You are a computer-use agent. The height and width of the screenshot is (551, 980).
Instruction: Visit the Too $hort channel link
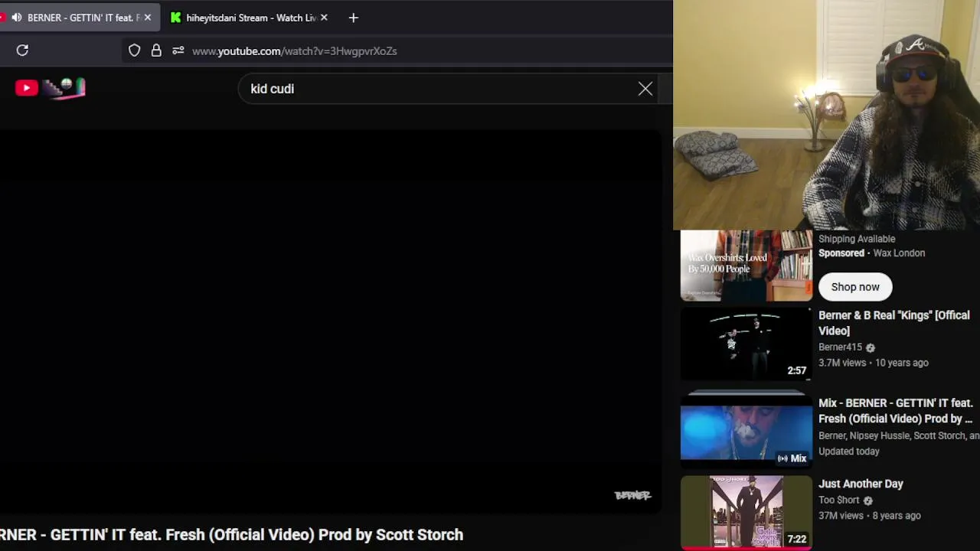(838, 500)
